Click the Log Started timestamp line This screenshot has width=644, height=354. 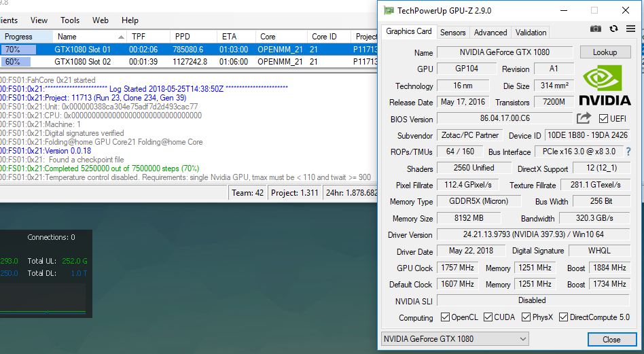click(x=144, y=89)
